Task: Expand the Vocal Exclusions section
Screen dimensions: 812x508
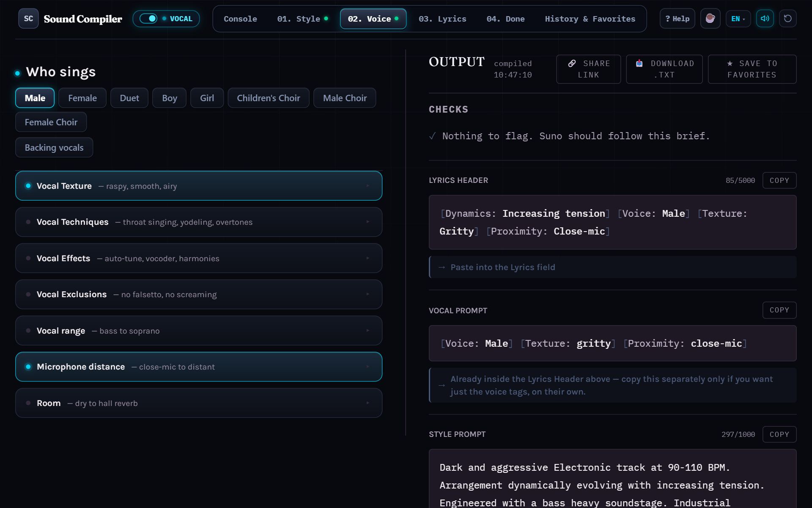Action: coord(199,294)
